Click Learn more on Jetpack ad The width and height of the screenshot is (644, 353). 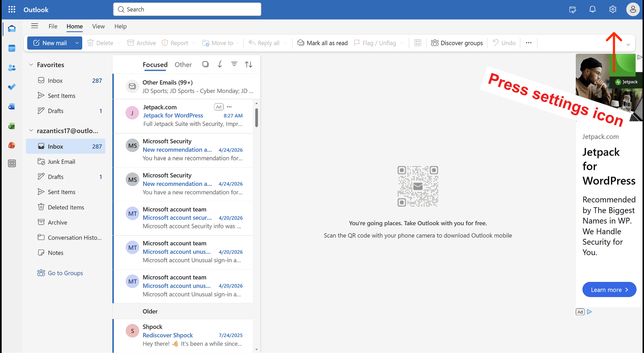coord(609,289)
